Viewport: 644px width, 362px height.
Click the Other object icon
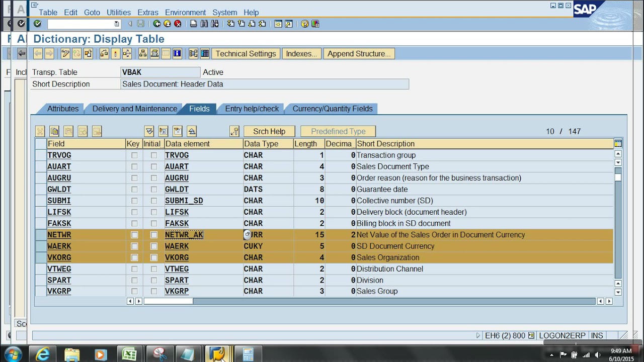coord(89,54)
